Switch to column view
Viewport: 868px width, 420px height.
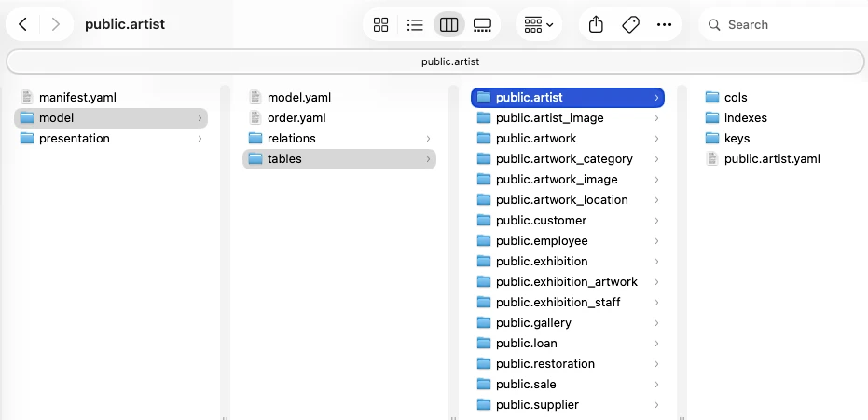click(x=449, y=24)
